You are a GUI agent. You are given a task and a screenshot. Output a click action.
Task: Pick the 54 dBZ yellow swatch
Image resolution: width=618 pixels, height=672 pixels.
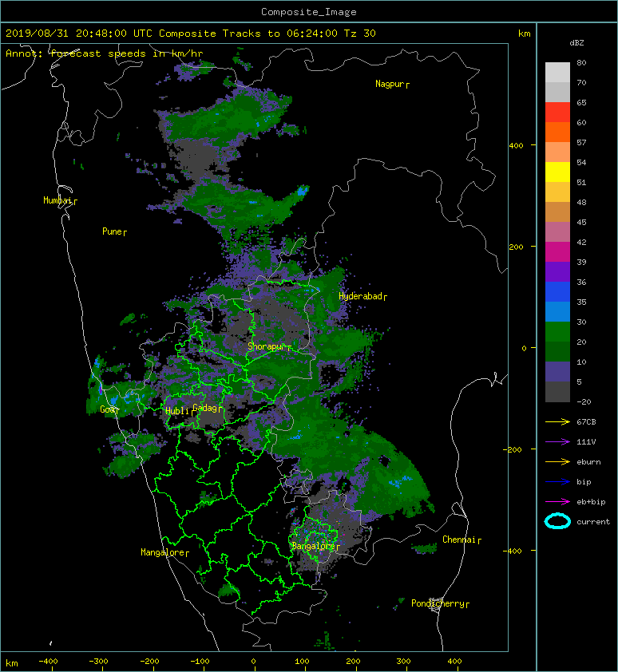(x=557, y=172)
